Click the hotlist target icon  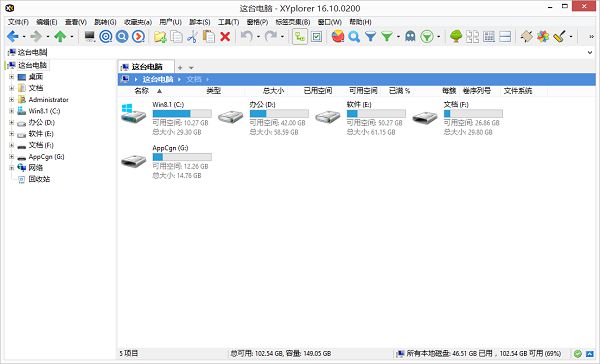coord(106,36)
